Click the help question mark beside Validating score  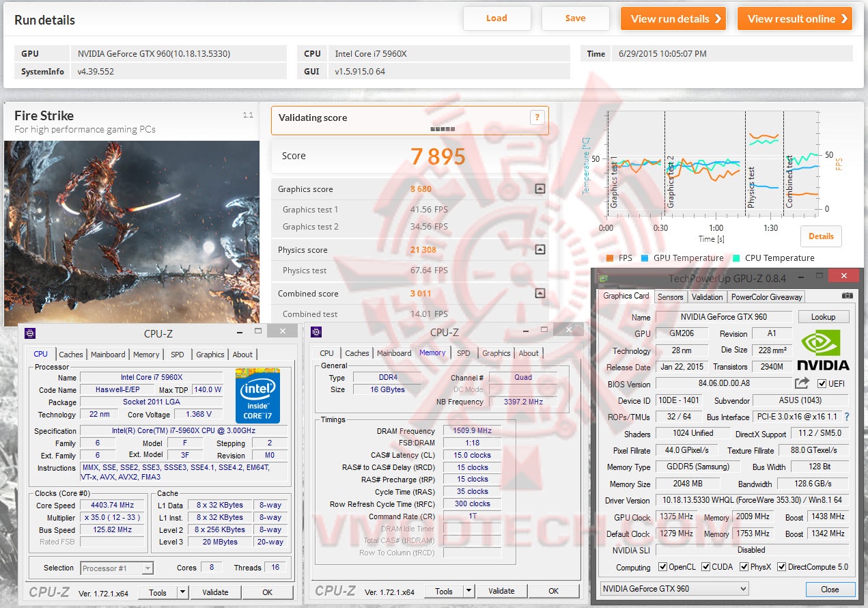pos(537,118)
